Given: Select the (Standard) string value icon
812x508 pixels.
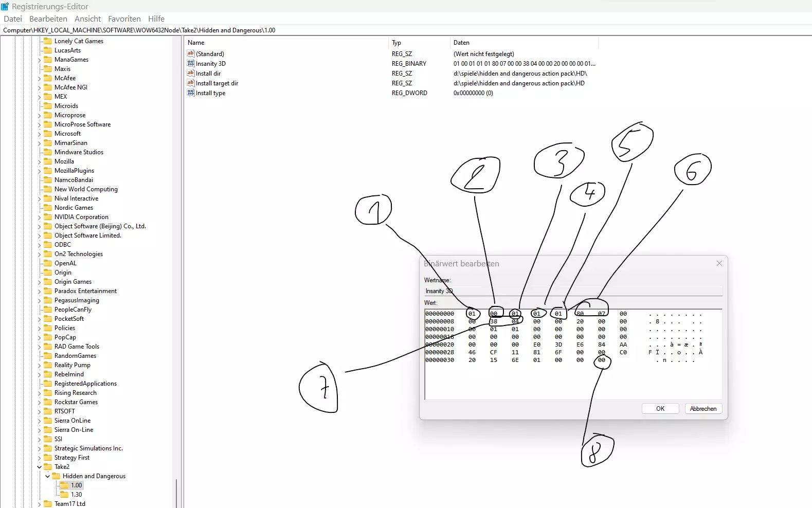Looking at the screenshot, I should coord(191,53).
